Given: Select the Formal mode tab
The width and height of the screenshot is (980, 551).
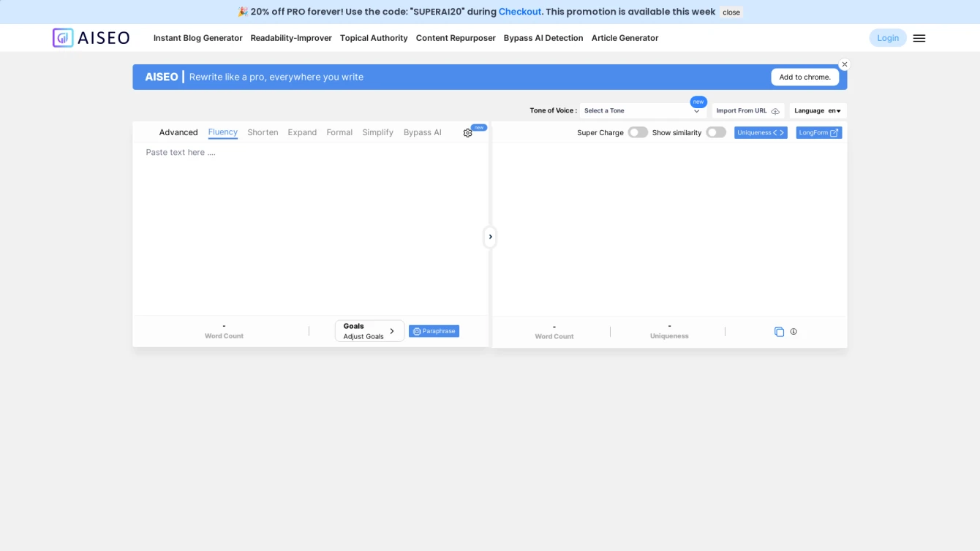Looking at the screenshot, I should click(339, 132).
